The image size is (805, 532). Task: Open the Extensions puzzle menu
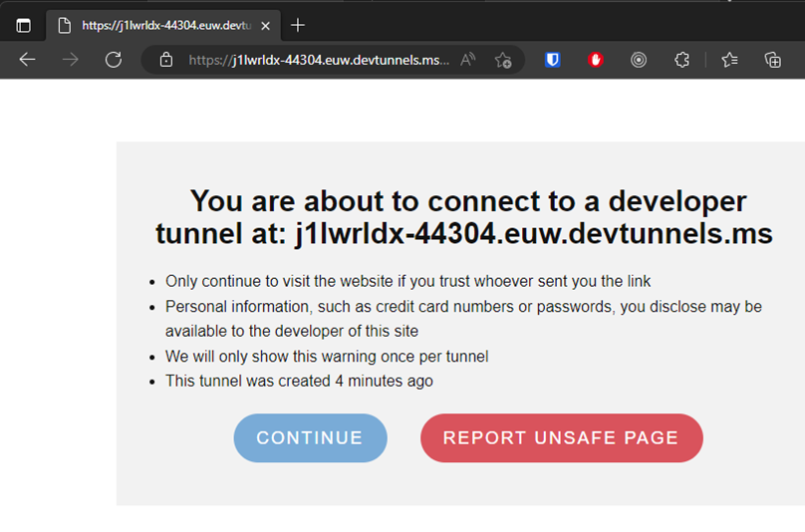pyautogui.click(x=681, y=60)
